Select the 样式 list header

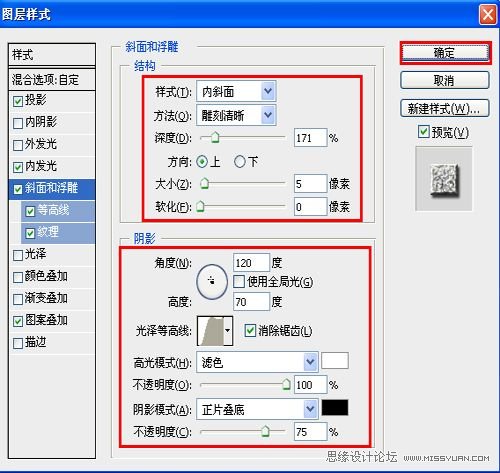tap(52, 54)
